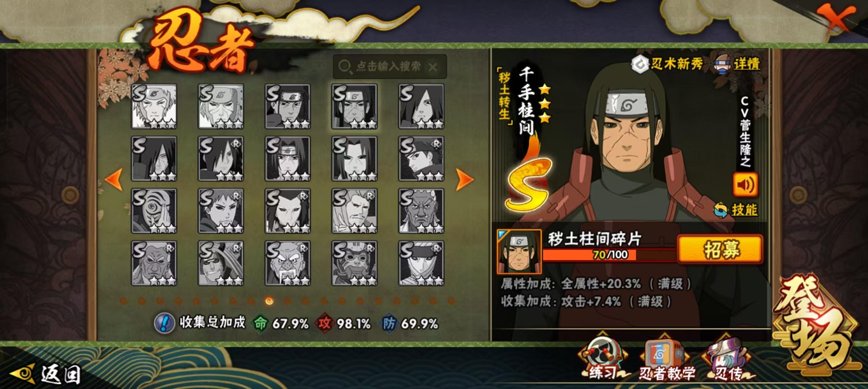Open the 忍传 scroll icon
This screenshot has width=868, height=389.
coord(727,358)
